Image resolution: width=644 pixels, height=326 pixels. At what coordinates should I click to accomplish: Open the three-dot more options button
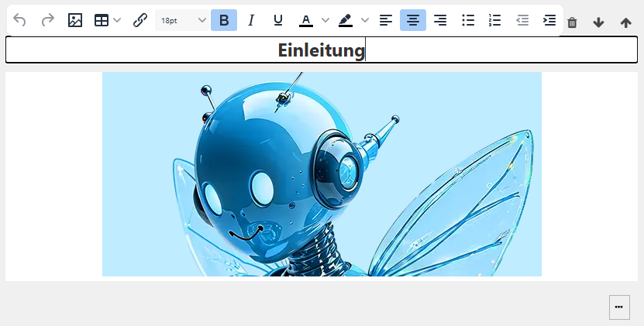618,307
